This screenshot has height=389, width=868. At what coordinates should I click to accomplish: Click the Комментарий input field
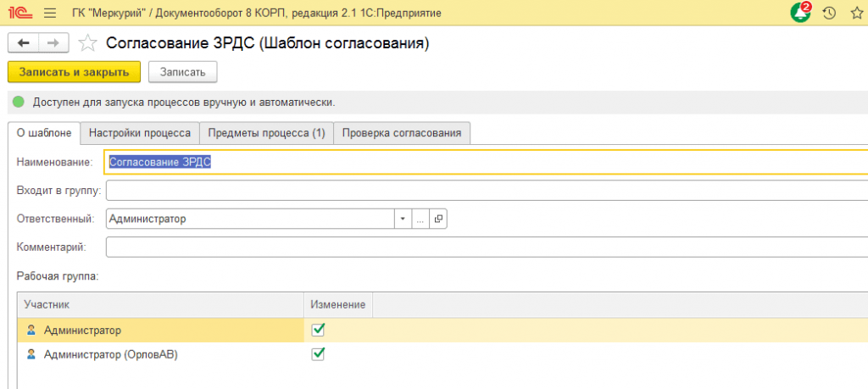pos(487,247)
